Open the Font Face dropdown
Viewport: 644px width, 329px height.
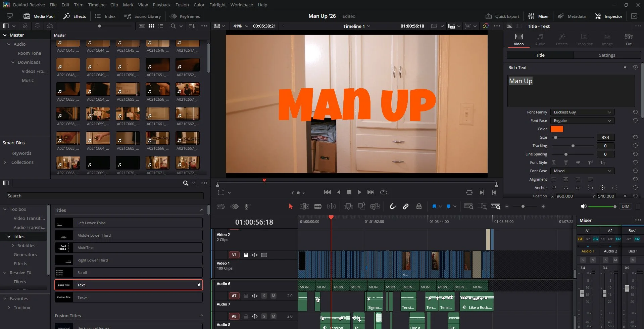pyautogui.click(x=582, y=121)
